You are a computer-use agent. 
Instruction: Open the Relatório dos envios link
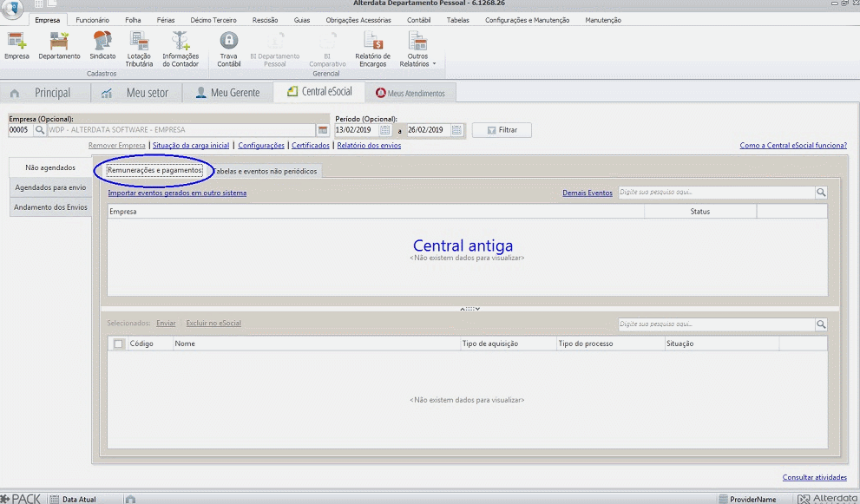click(x=369, y=146)
